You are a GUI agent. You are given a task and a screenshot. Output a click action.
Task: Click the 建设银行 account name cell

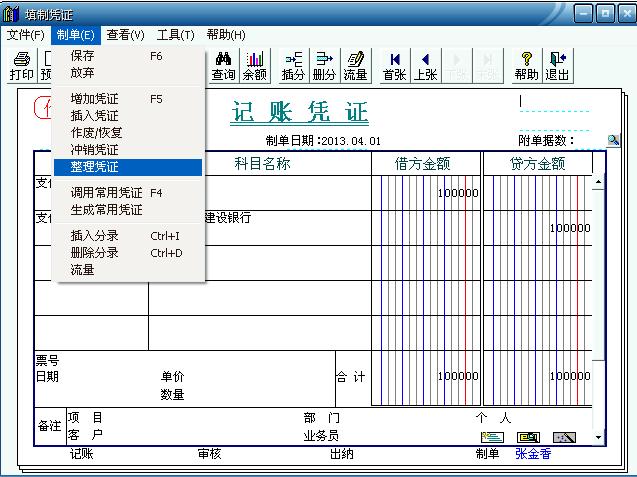228,218
